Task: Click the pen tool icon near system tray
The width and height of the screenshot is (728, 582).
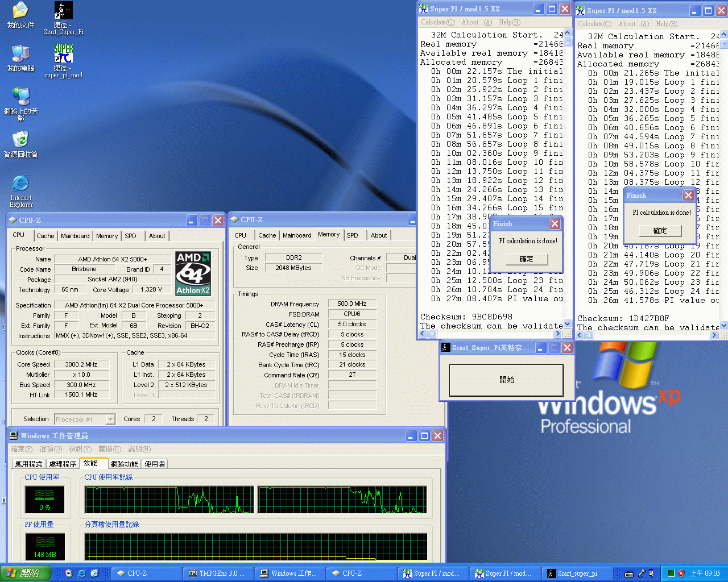Action: tap(641, 573)
